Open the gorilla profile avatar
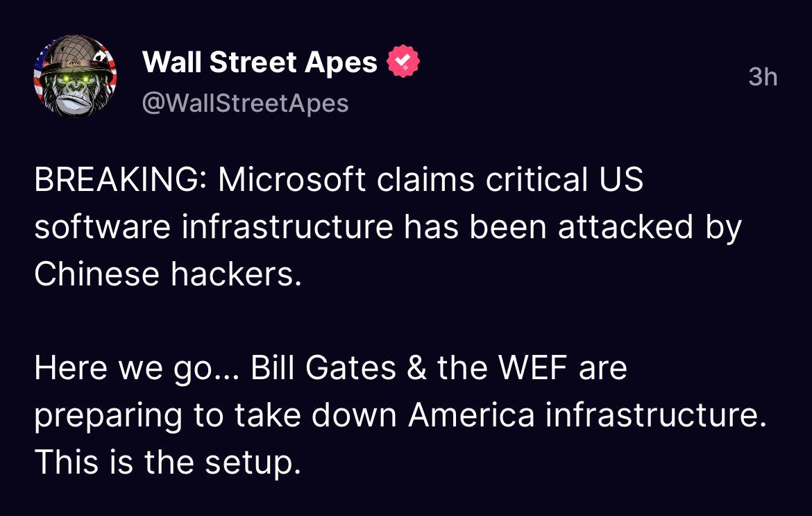Image resolution: width=812 pixels, height=516 pixels. 75,76
